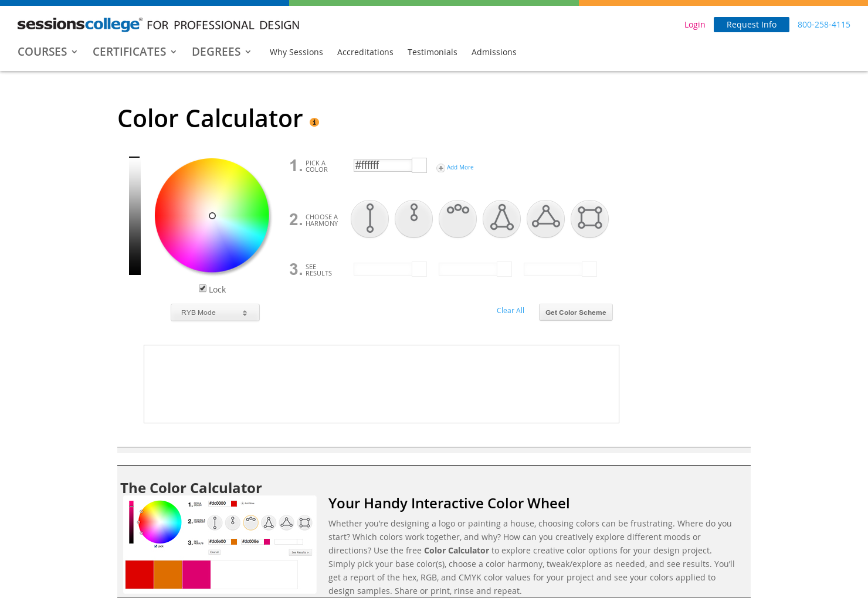Viewport: 868px width, 608px height.
Task: Uncheck the Lock checkbox below the color wheel
Action: tap(202, 288)
